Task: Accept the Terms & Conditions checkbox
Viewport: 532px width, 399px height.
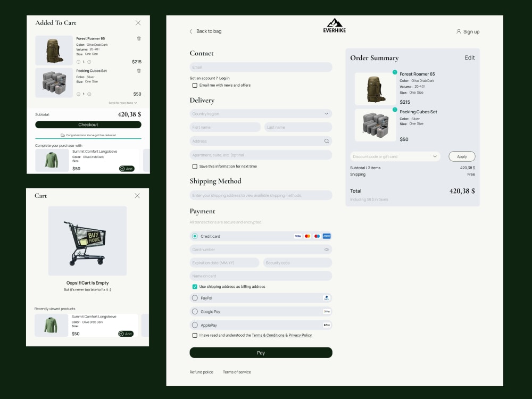Action: pos(195,335)
